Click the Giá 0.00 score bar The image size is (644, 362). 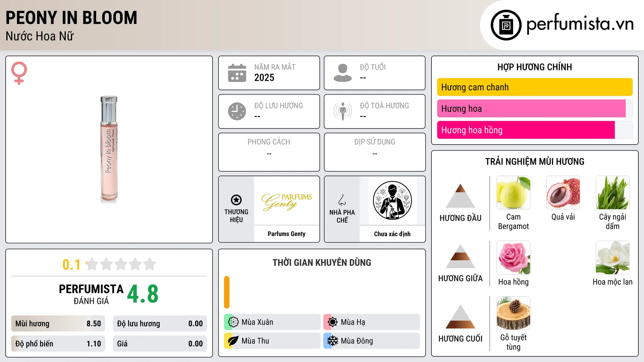(160, 344)
